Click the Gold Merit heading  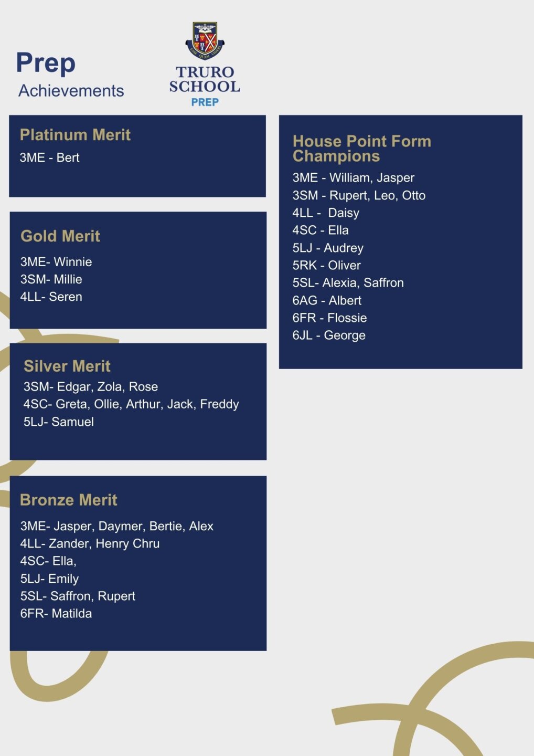pos(60,236)
